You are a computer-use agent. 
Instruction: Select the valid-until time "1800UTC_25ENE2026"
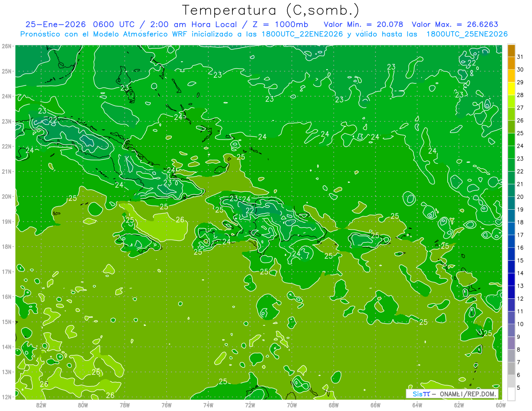pos(466,34)
